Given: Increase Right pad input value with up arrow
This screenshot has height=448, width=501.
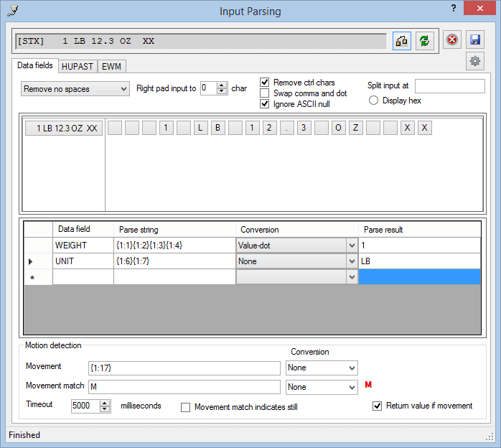Looking at the screenshot, I should (x=221, y=85).
